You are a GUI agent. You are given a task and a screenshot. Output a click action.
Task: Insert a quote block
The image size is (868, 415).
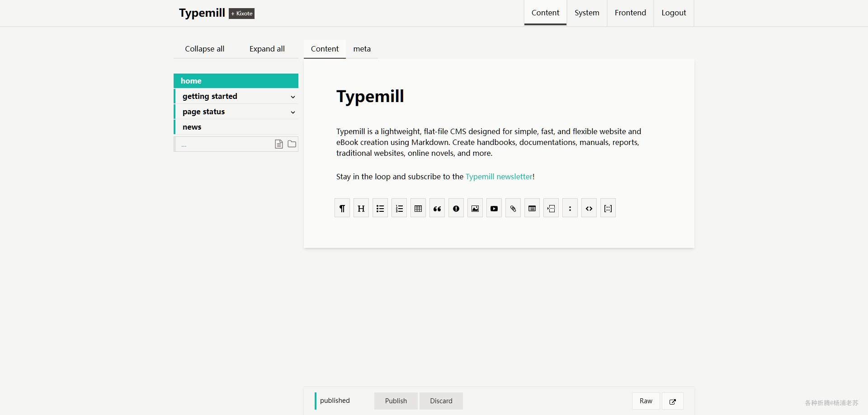point(437,208)
